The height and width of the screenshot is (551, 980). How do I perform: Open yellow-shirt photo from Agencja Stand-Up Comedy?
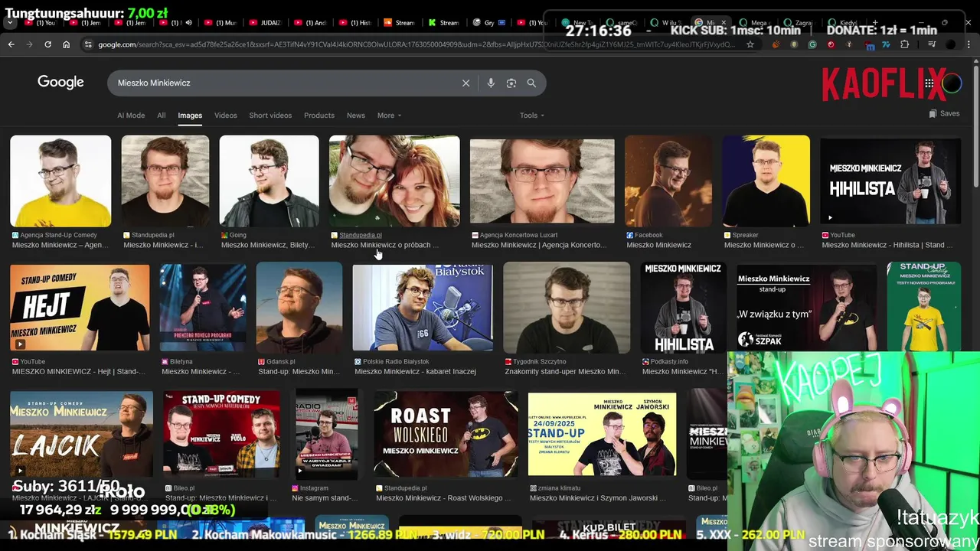point(60,181)
